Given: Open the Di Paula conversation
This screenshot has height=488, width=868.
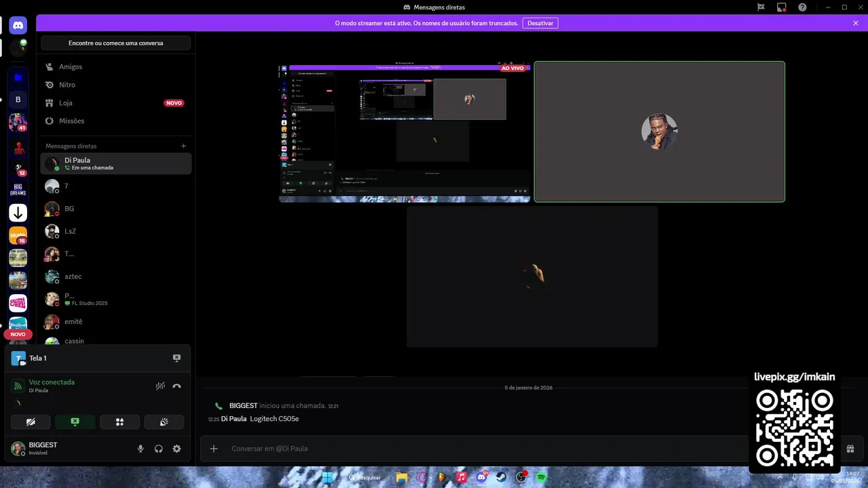Looking at the screenshot, I should point(116,163).
